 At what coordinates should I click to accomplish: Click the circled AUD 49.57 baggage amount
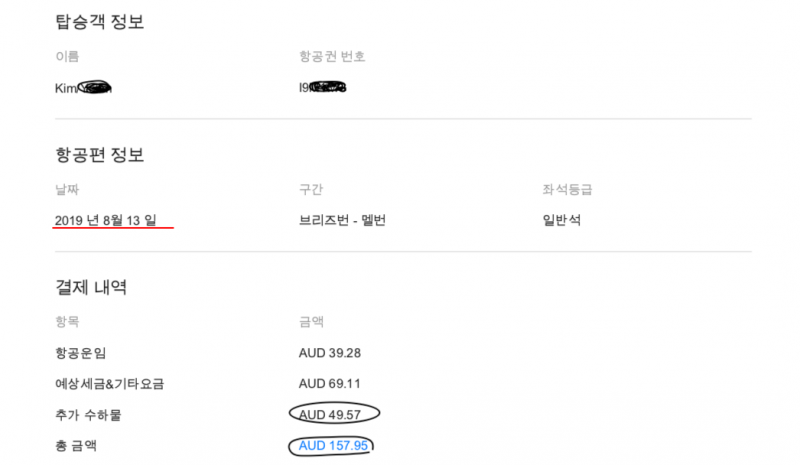coord(330,414)
